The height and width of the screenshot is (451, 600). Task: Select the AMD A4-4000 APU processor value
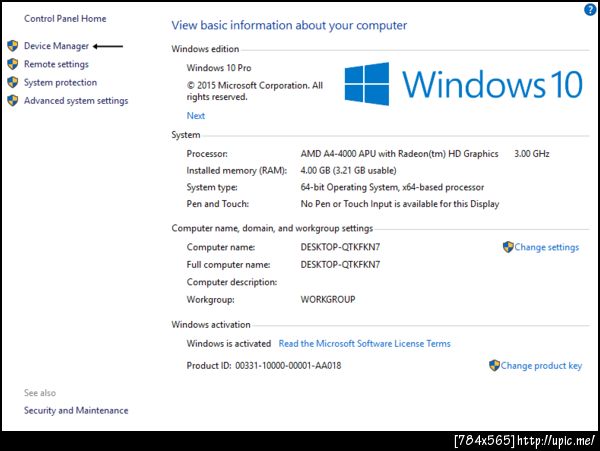pos(399,154)
